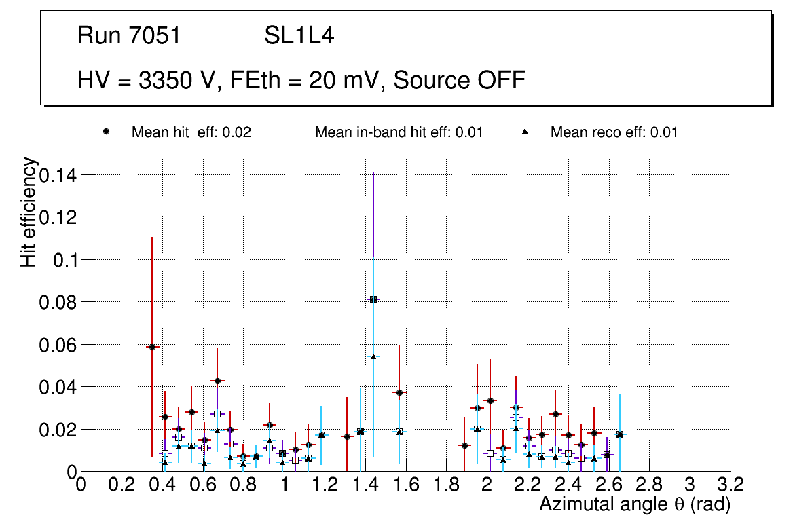The width and height of the screenshot is (812, 524).
Task: Click the 0.14 tick label on y-axis
Action: point(58,175)
